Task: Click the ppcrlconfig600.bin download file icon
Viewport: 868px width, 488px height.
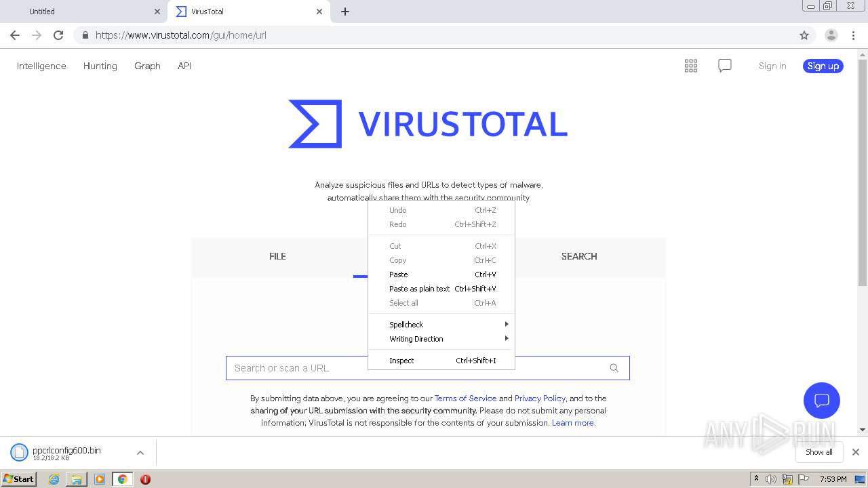Action: [x=20, y=453]
